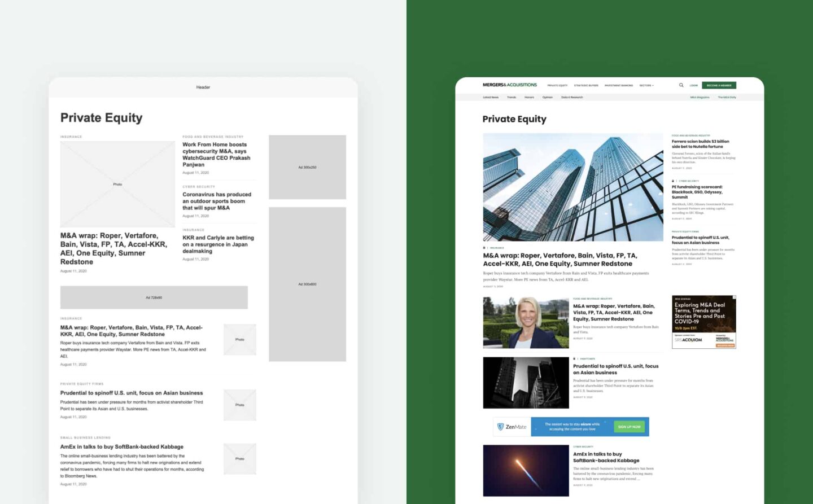Open Data & Research in the subnav
813x504 pixels.
point(572,97)
